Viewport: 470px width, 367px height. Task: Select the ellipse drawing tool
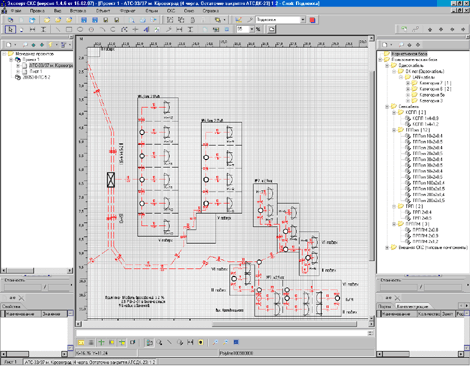(x=80, y=30)
